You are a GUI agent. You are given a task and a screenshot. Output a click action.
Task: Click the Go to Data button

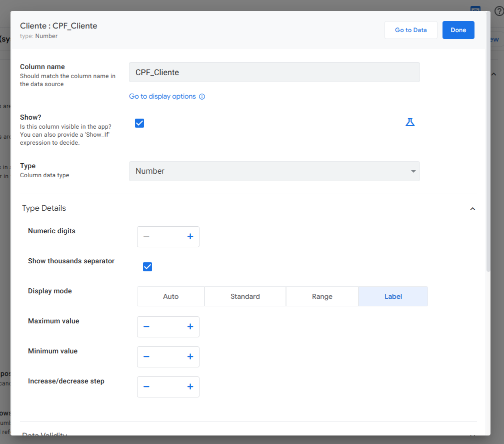point(410,30)
